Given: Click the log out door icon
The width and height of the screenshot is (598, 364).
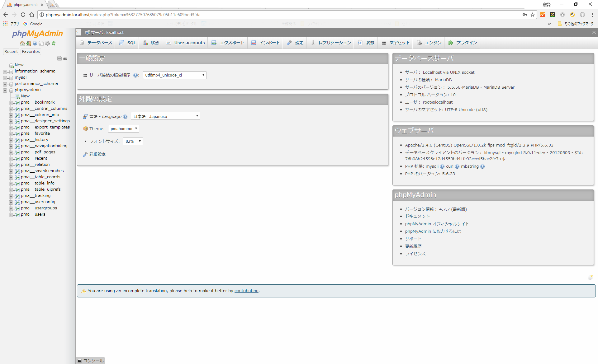Looking at the screenshot, I should tap(29, 44).
